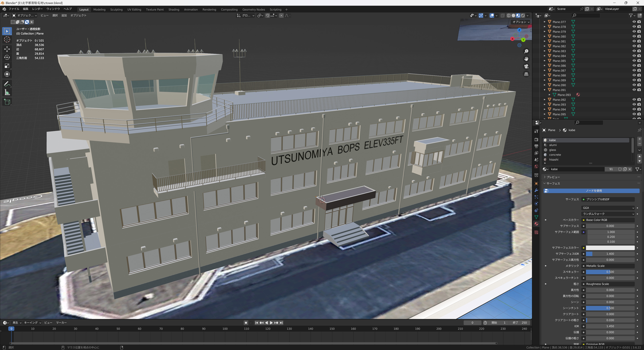
Task: Activate the Rotate tool
Action: coord(7,57)
